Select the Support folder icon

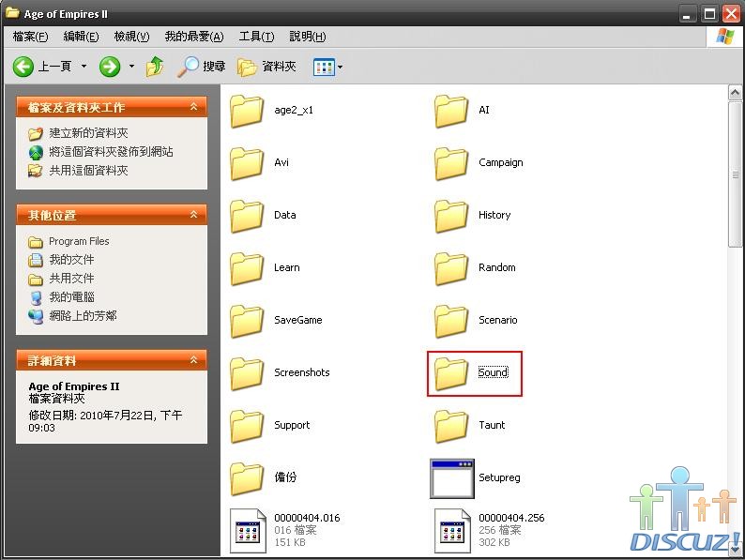click(x=247, y=426)
